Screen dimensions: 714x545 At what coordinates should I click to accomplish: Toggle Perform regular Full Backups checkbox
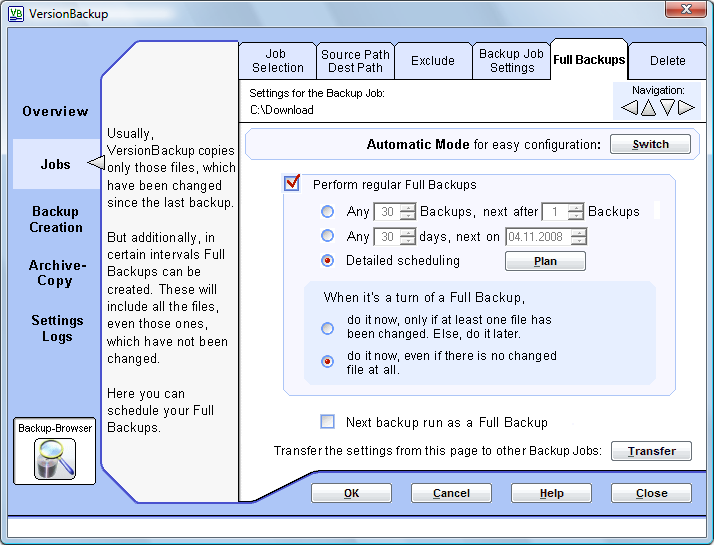tap(291, 183)
